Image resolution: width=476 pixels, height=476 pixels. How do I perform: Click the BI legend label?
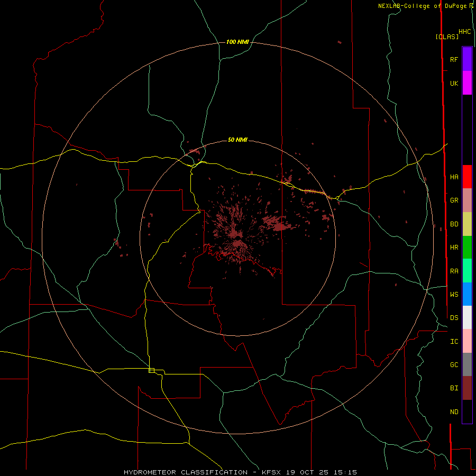(x=454, y=388)
